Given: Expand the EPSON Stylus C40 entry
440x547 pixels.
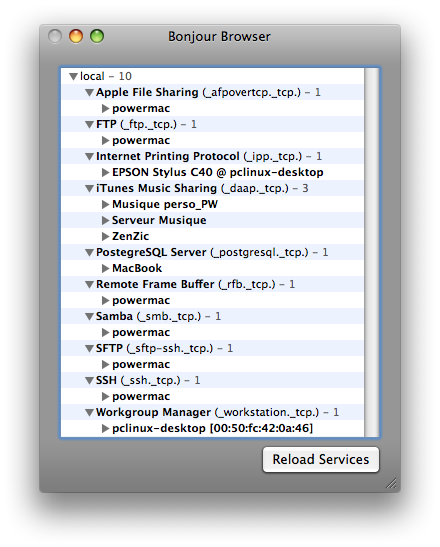Looking at the screenshot, I should point(105,172).
